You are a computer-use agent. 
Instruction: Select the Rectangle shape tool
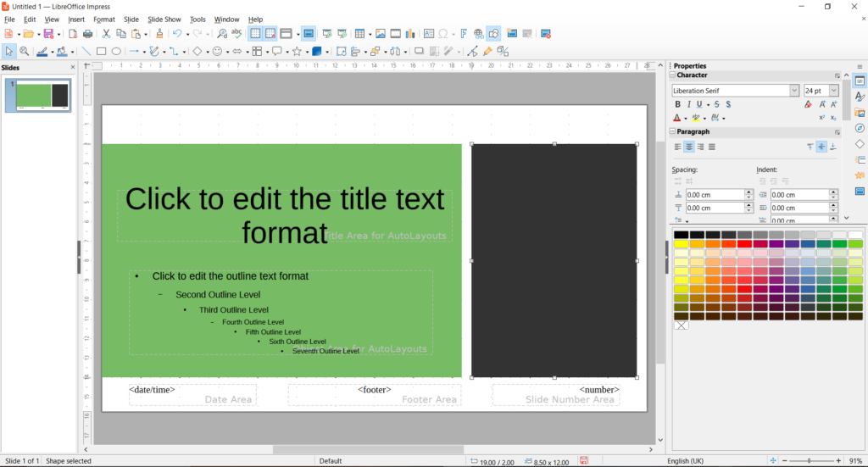point(101,52)
